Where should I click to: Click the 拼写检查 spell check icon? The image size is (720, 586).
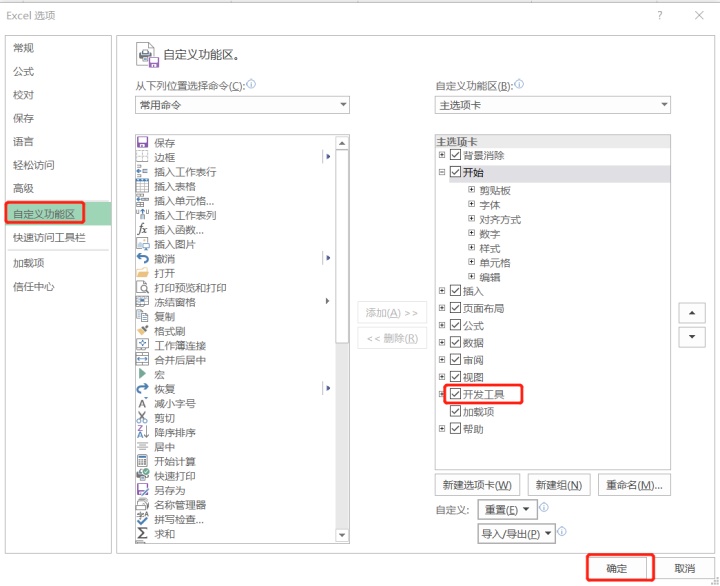142,519
